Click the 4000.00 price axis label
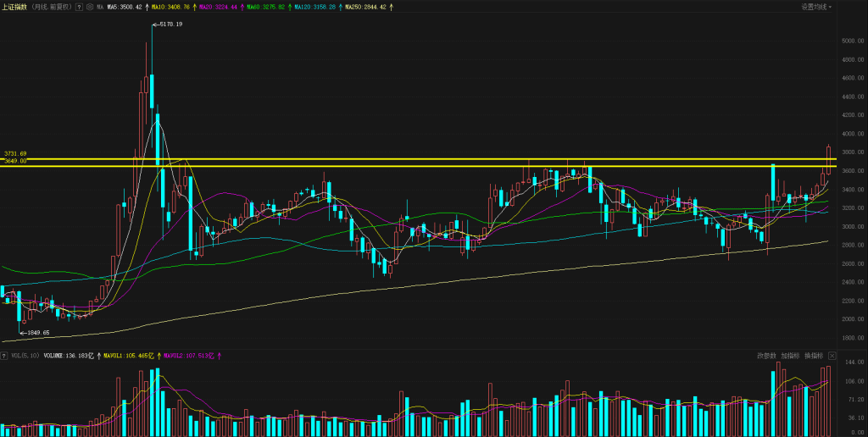The height and width of the screenshot is (437, 868). click(x=852, y=134)
